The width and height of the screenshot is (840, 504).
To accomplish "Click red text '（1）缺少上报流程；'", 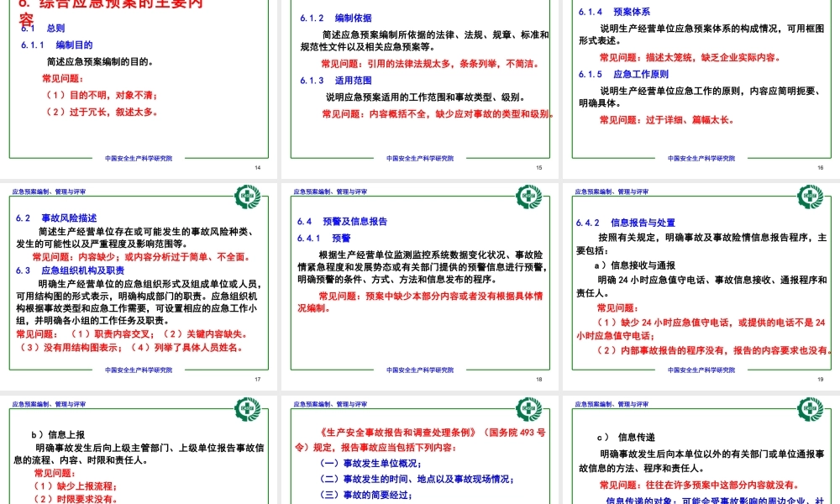I will 74,486.
